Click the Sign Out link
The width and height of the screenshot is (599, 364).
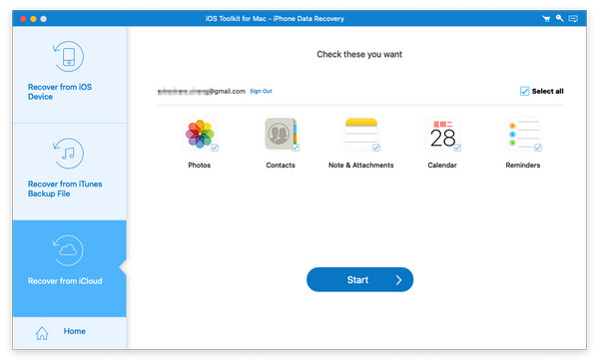[261, 91]
